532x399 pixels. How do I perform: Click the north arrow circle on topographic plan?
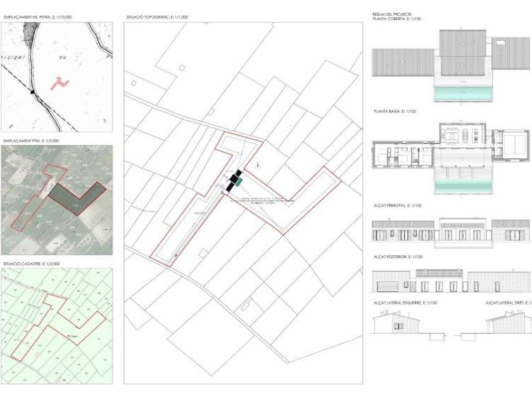pyautogui.click(x=258, y=165)
